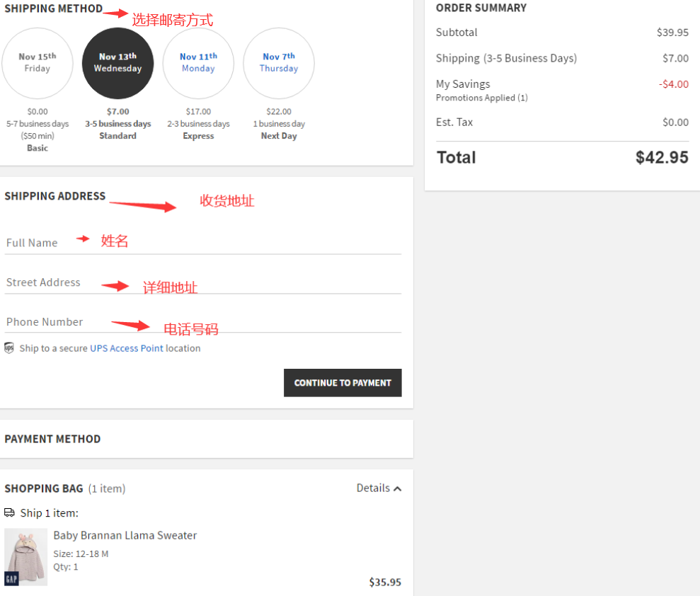Click the UPS shield icon
Viewport: 700px width, 596px height.
(x=9, y=348)
